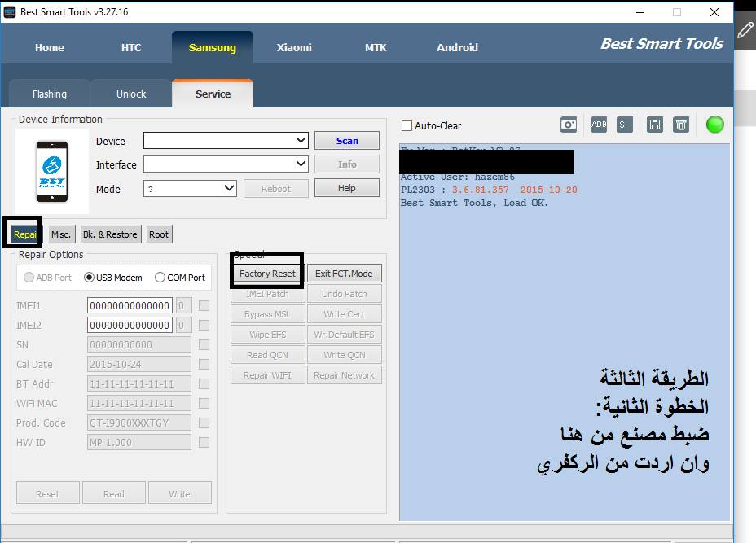Open the Unlock sub-tab
This screenshot has width=756, height=543.
click(x=131, y=94)
